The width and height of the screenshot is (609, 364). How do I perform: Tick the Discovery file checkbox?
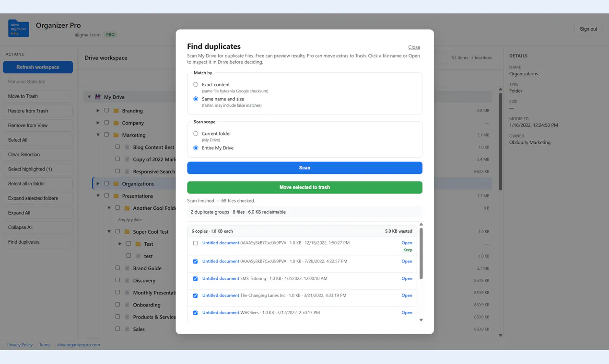tap(117, 280)
